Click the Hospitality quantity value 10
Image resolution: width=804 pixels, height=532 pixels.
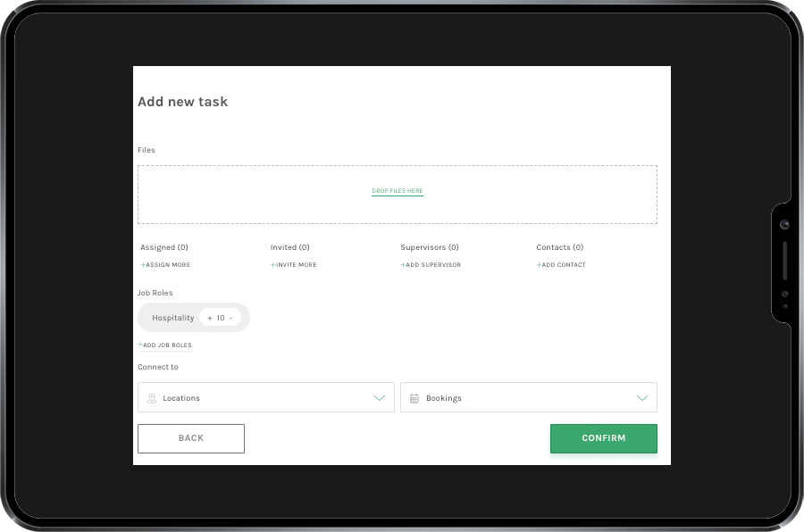221,318
